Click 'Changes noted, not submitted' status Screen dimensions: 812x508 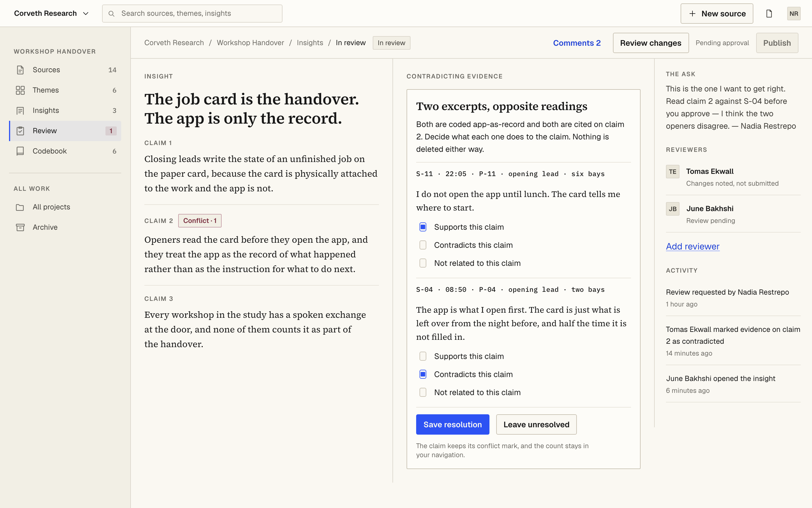[x=732, y=183]
